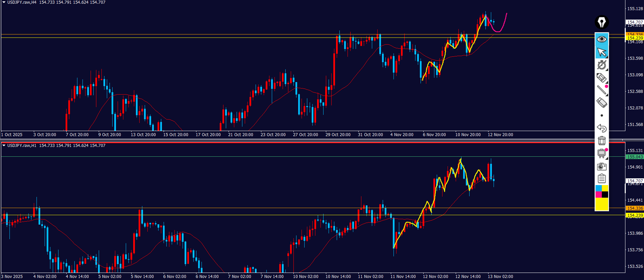Toggle the eye visibility button
The width and height of the screenshot is (644, 280).
pyautogui.click(x=602, y=39)
